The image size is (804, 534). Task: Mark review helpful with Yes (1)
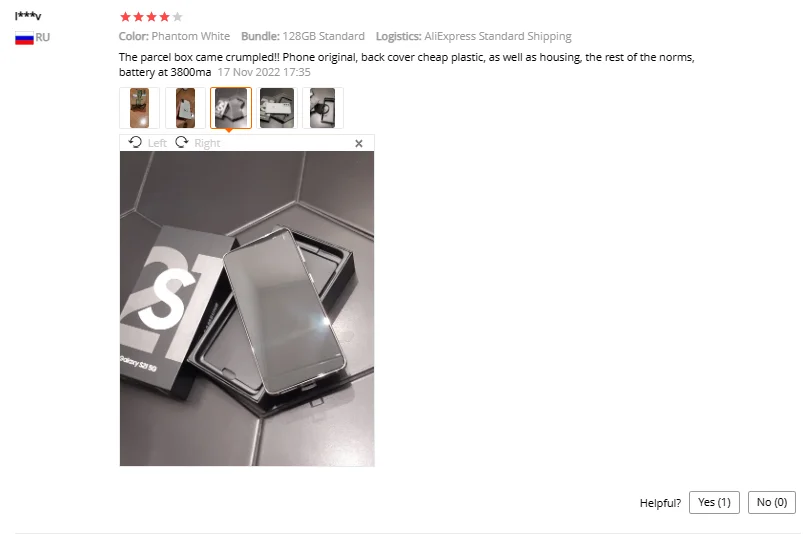click(714, 502)
